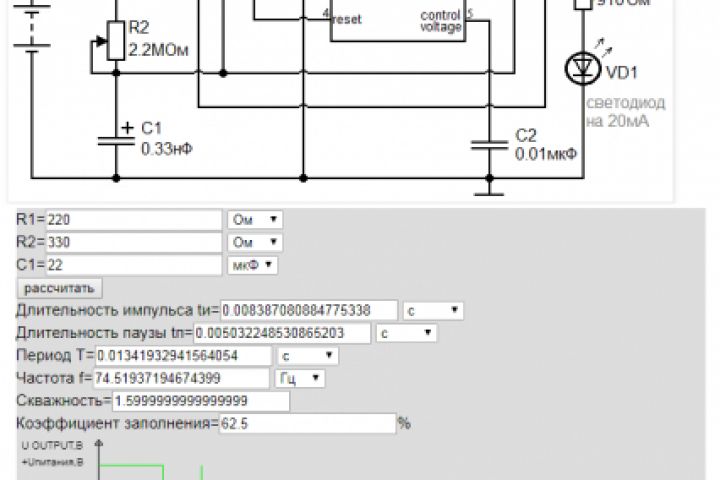Image resolution: width=720 pixels, height=480 pixels.
Task: Click the 'reset' pin label
Action: tap(347, 19)
